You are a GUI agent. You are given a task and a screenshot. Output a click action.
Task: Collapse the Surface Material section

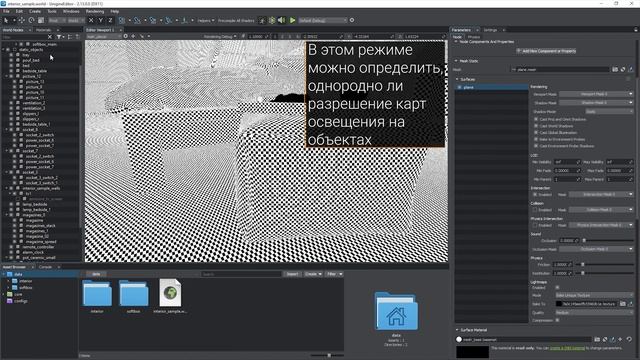457,330
